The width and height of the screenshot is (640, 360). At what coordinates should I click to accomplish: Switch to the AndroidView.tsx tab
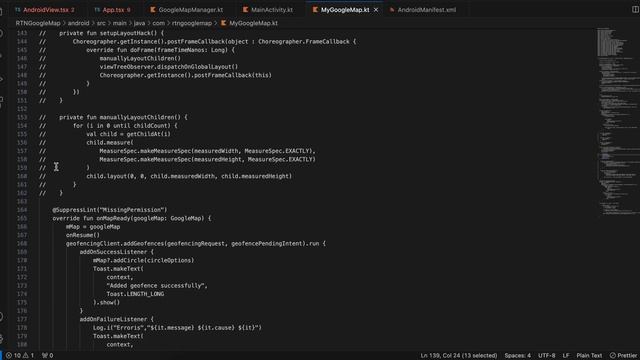coord(45,10)
